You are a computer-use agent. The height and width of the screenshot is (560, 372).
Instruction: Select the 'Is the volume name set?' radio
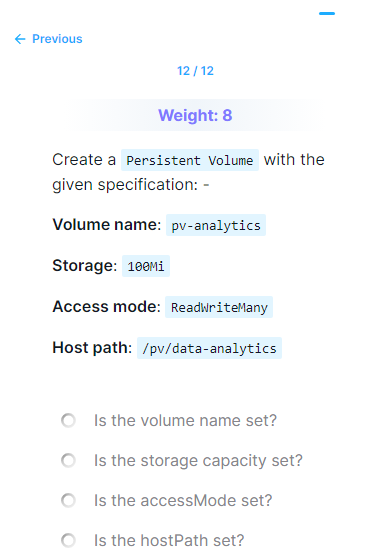point(68,420)
